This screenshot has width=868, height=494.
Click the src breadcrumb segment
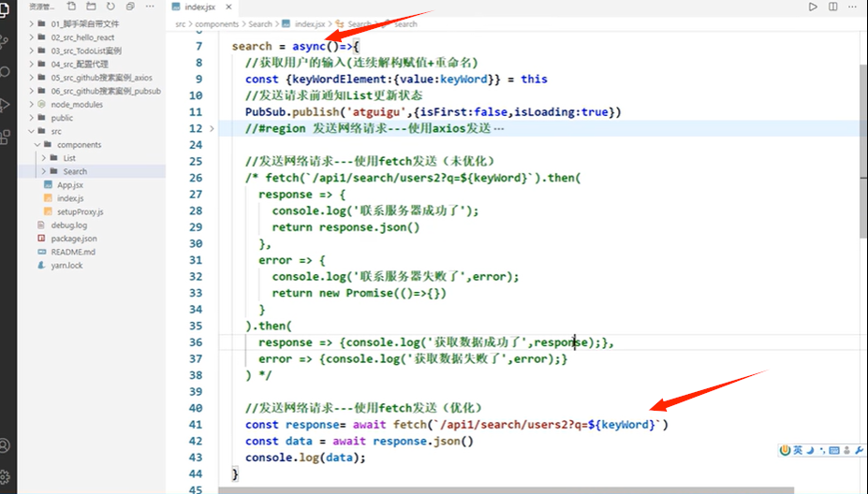pyautogui.click(x=180, y=23)
